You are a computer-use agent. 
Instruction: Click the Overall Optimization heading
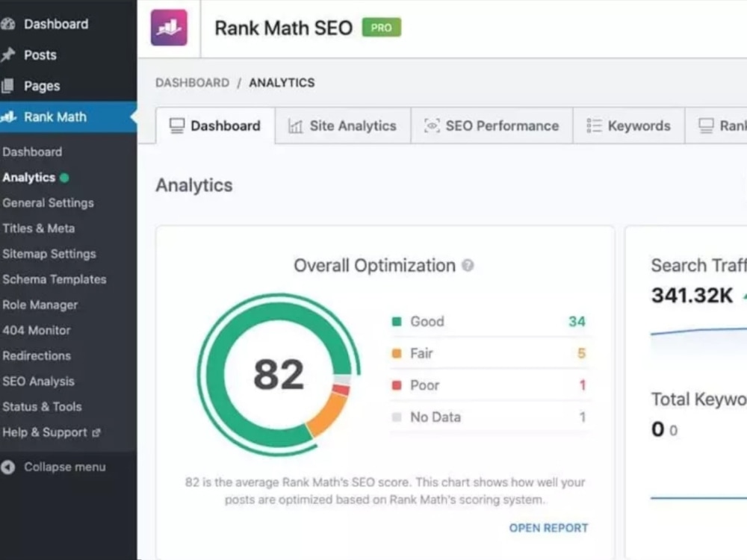pos(374,266)
